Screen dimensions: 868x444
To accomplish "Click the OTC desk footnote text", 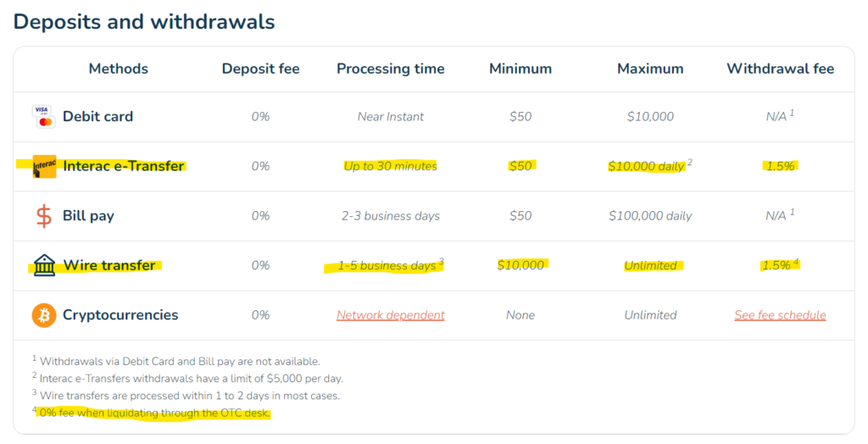I will (154, 413).
